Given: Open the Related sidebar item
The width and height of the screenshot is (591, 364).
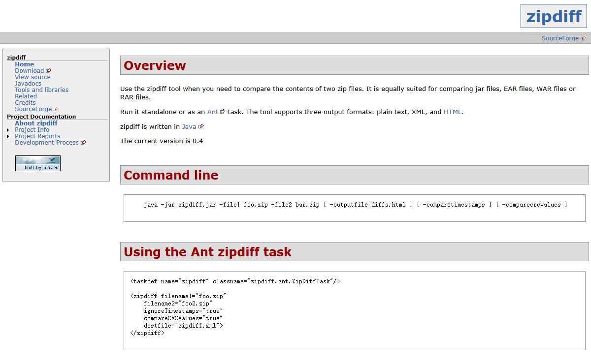Looking at the screenshot, I should [x=26, y=96].
